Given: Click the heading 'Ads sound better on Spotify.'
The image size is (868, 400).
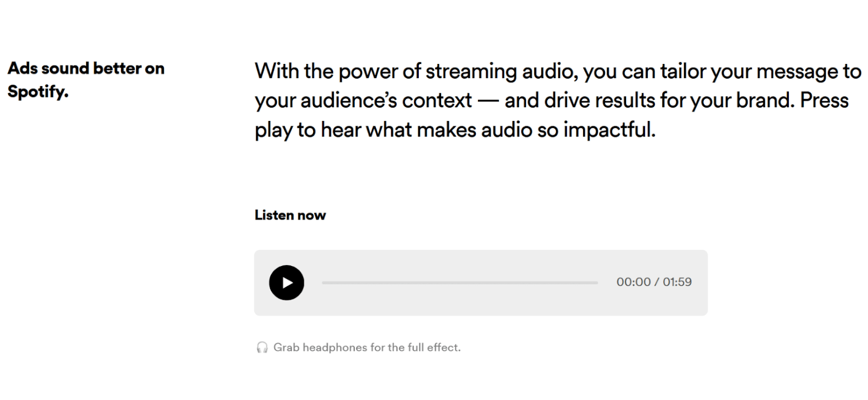Looking at the screenshot, I should [x=86, y=79].
